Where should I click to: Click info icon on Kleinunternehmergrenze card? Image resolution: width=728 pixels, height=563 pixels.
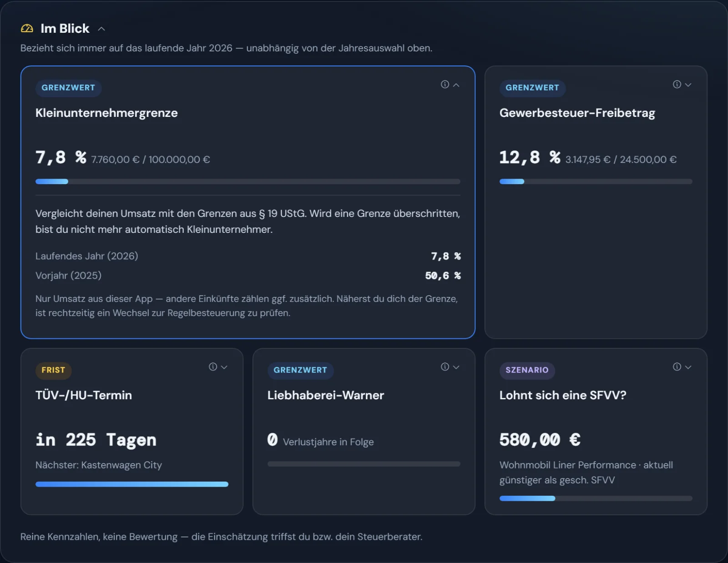445,85
